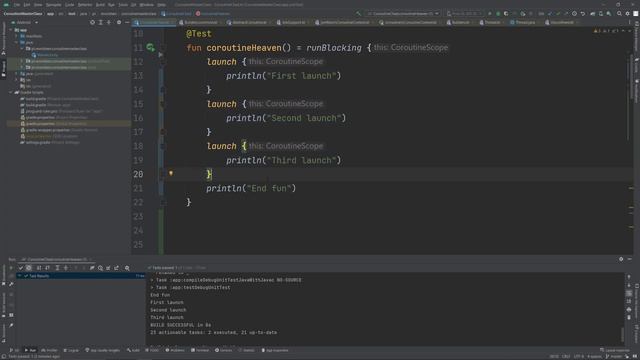Click the Undo arrow in main toolbar
This screenshot has width=640, height=360.
click(583, 13)
